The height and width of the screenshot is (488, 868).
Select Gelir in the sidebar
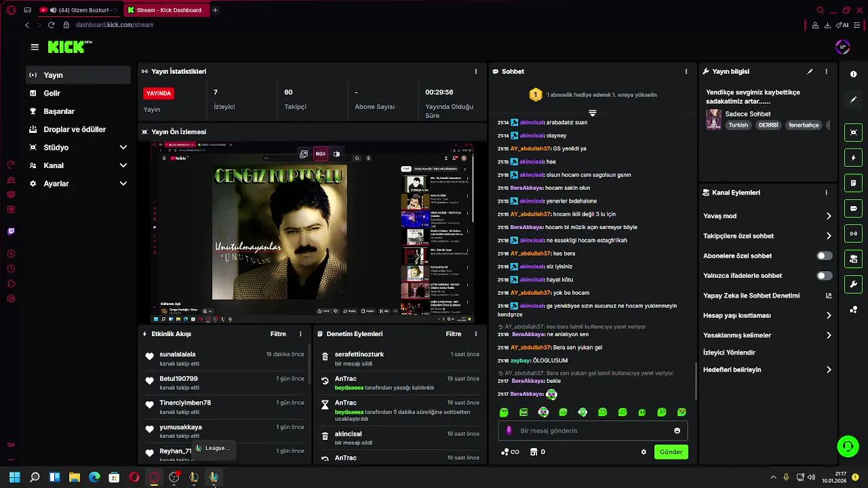pos(79,93)
